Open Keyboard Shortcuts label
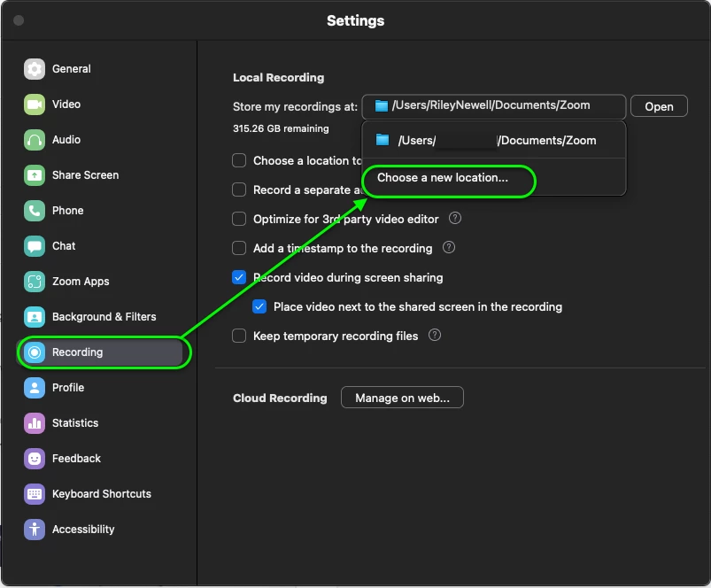Image resolution: width=711 pixels, height=588 pixels. (102, 494)
